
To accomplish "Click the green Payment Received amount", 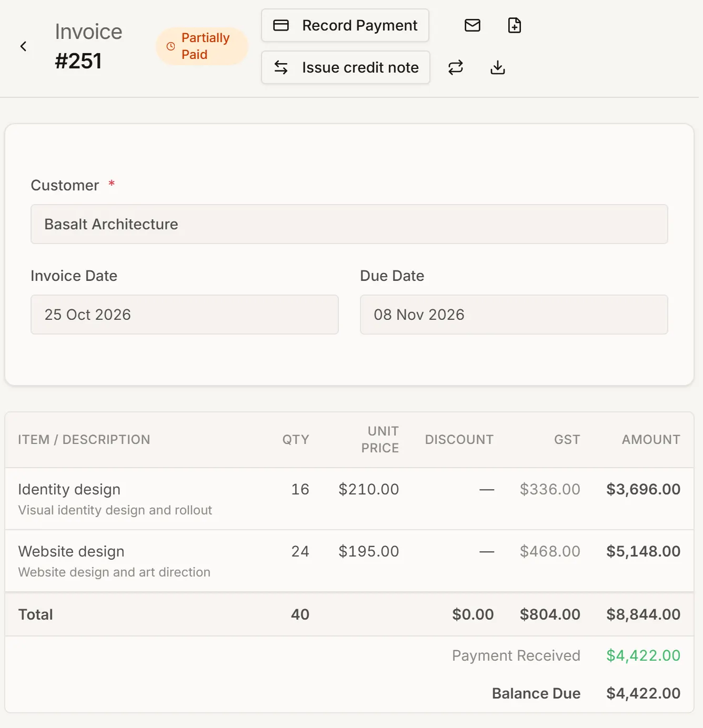I will point(644,655).
